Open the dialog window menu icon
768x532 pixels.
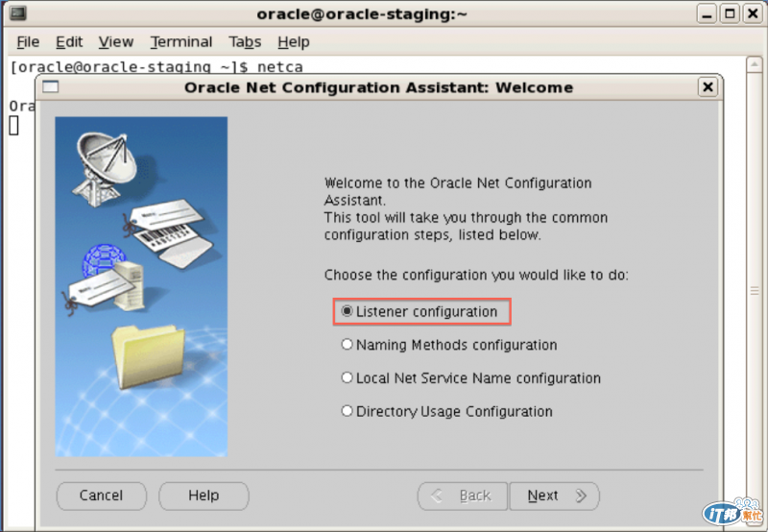pyautogui.click(x=51, y=87)
